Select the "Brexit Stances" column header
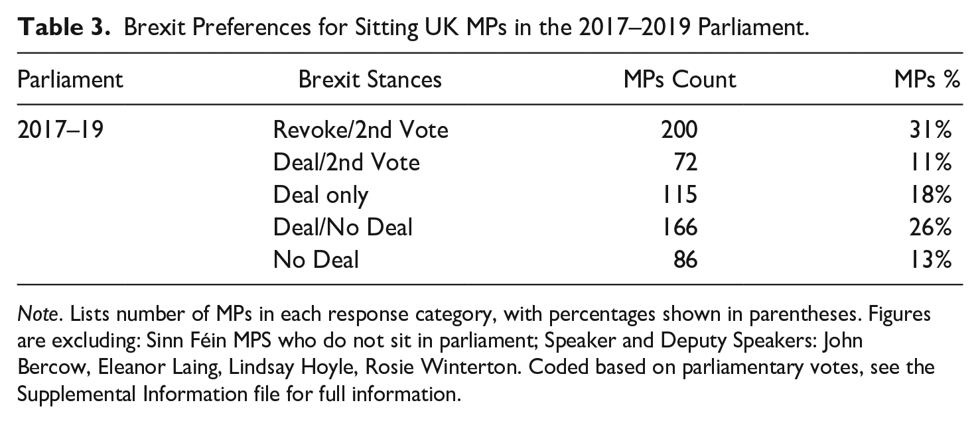This screenshot has width=980, height=423. coord(370,80)
